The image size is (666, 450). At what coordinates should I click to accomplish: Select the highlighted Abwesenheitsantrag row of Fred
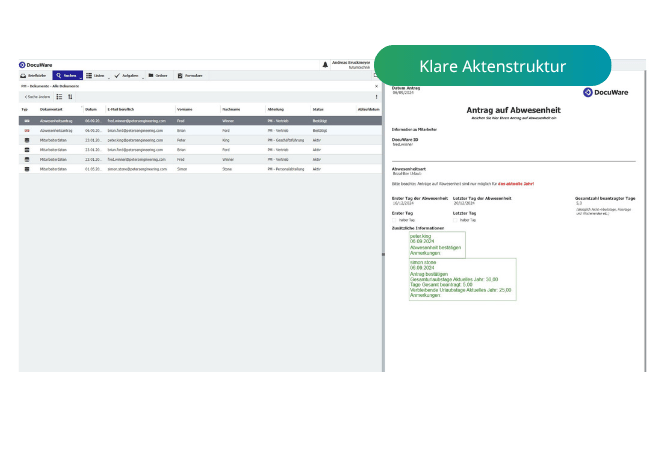[200, 121]
